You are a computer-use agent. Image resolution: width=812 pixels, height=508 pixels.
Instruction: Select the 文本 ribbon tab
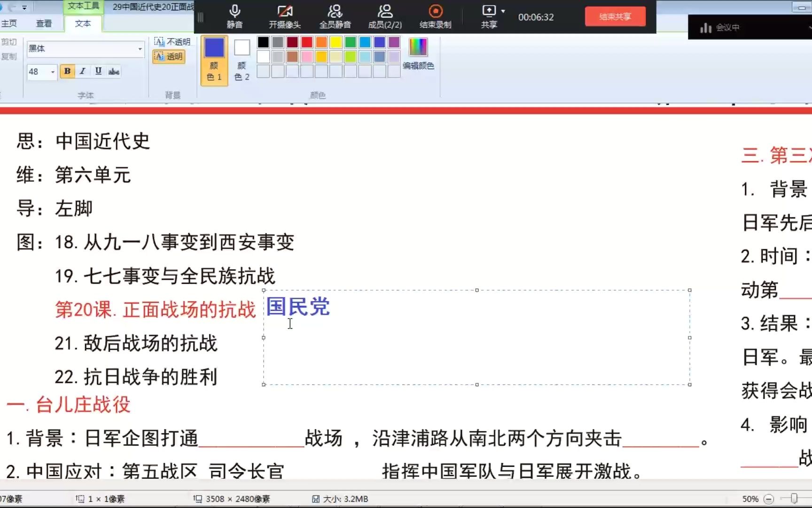pyautogui.click(x=83, y=24)
